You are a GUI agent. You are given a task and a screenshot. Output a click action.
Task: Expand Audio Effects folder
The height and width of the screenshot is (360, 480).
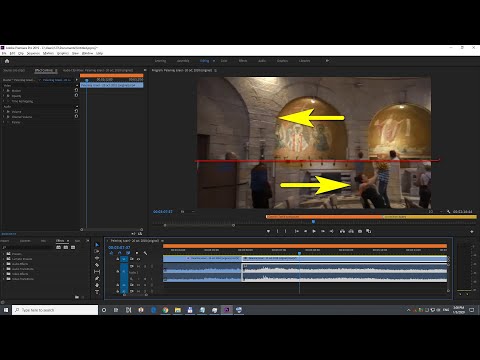pyautogui.click(x=4, y=264)
